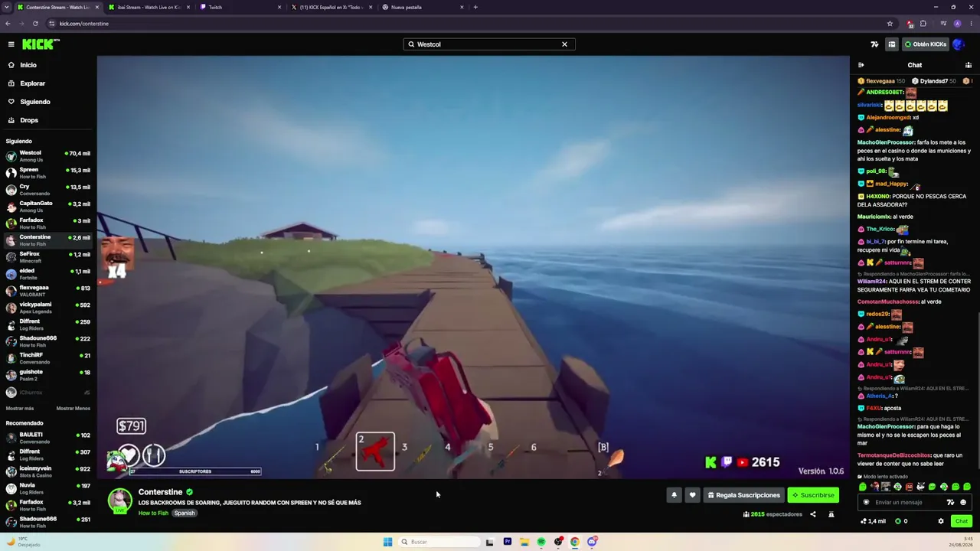This screenshot has width=980, height=551.
Task: Open chat settings gear
Action: 941,521
